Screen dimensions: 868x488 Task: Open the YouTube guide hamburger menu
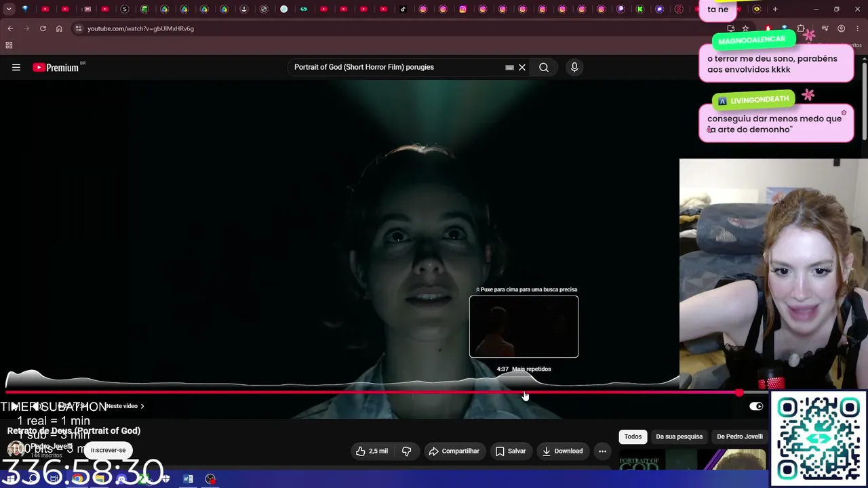click(16, 67)
